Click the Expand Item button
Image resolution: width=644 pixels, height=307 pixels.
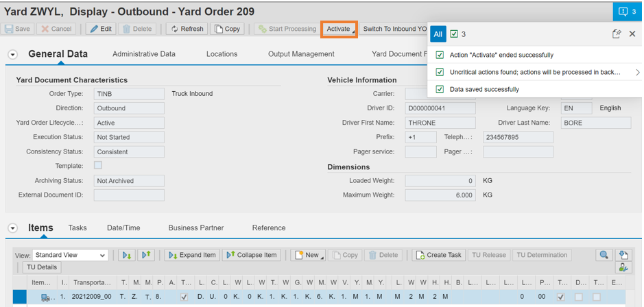coord(192,255)
